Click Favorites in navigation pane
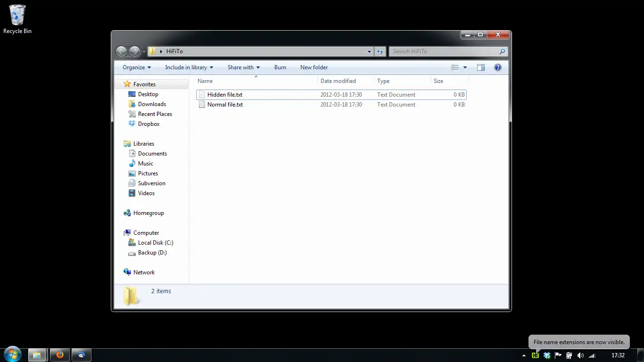Viewport: 644px width, 362px height. click(x=144, y=84)
